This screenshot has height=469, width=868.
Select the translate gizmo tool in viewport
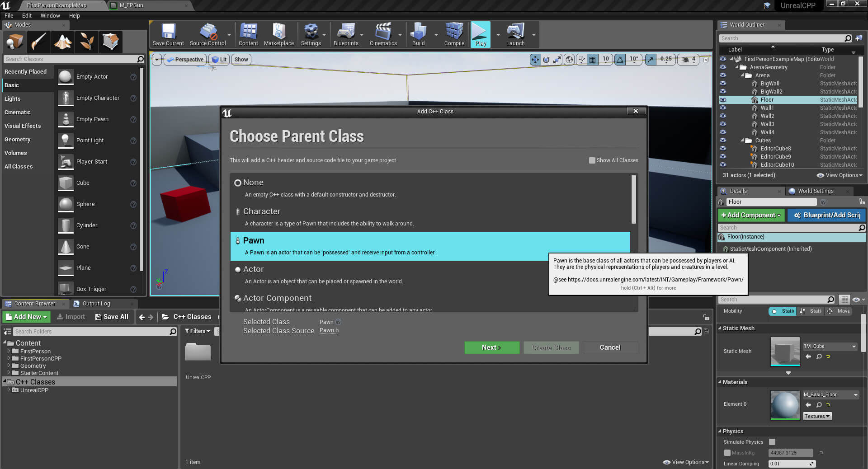point(535,60)
